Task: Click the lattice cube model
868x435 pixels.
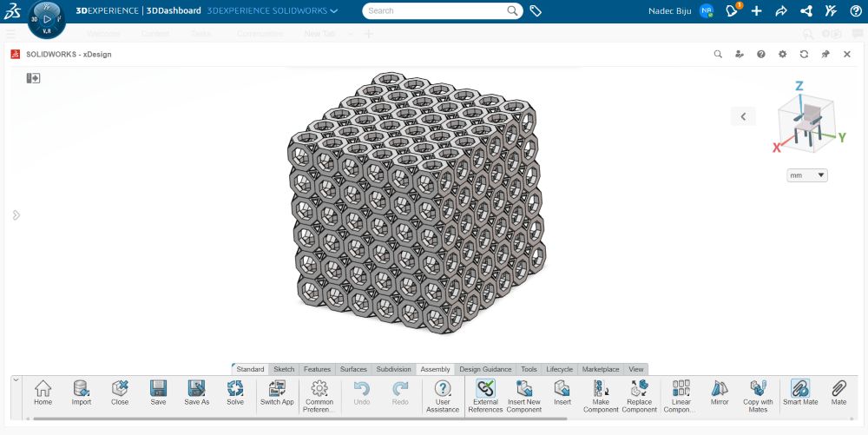Action: [x=417, y=204]
